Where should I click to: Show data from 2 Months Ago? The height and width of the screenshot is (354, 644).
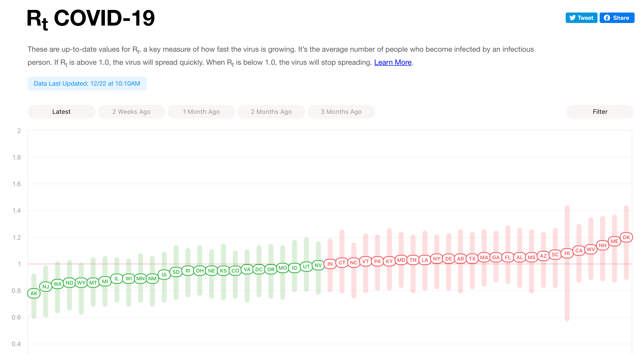click(271, 112)
